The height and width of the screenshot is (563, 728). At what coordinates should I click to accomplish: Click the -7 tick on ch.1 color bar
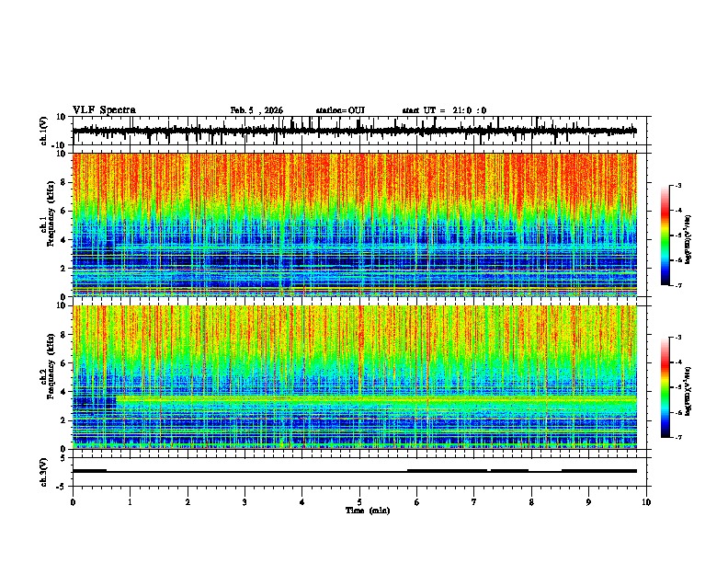tap(678, 285)
